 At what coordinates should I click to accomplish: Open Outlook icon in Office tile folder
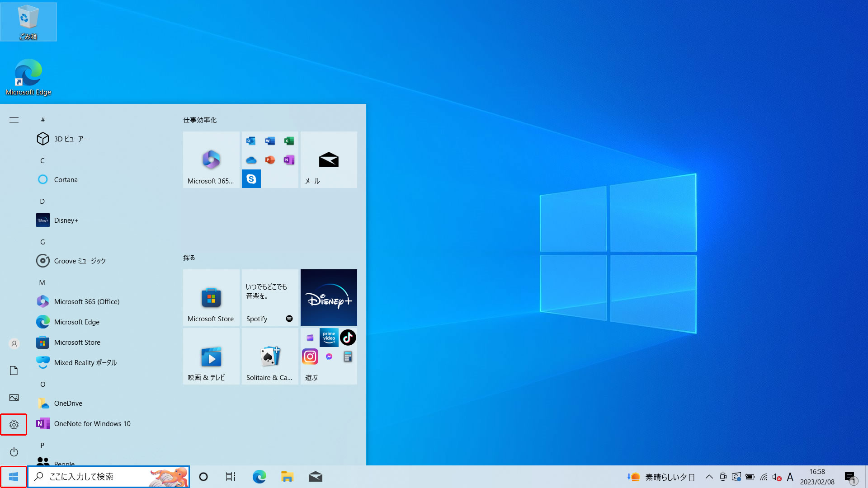point(251,141)
